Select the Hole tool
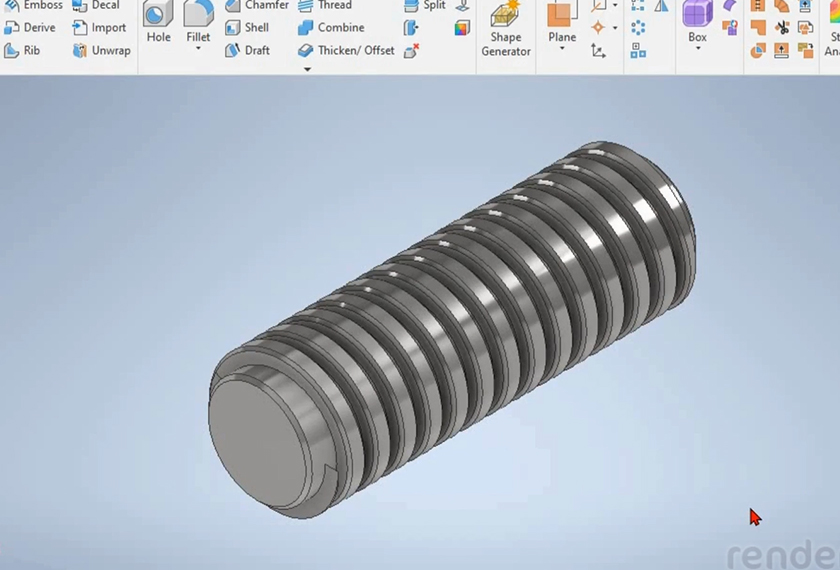Screen dimensions: 840x570 158,23
